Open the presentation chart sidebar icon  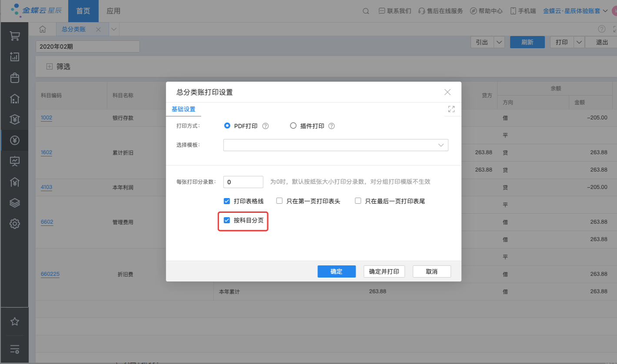[14, 161]
